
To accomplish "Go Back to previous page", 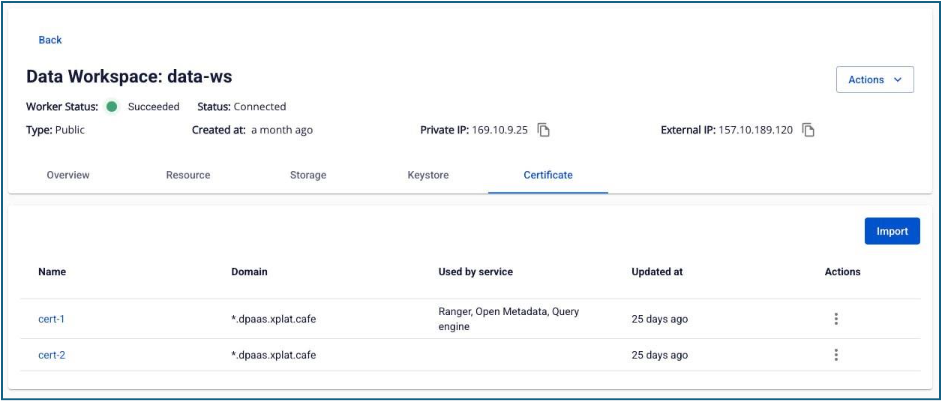I will click(50, 40).
